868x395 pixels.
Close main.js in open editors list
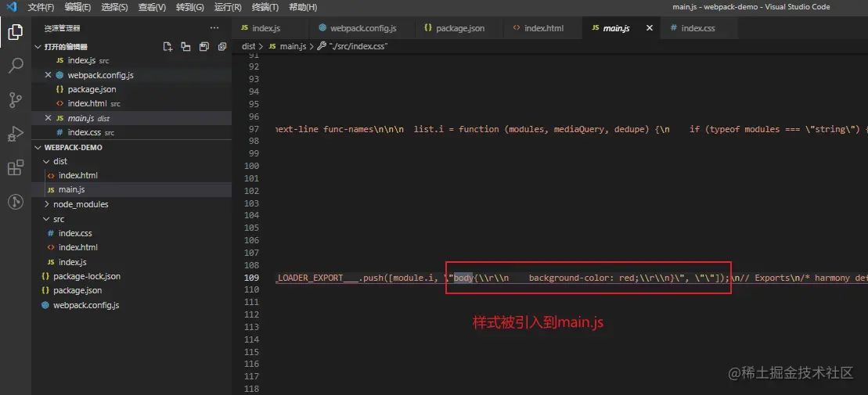click(49, 118)
